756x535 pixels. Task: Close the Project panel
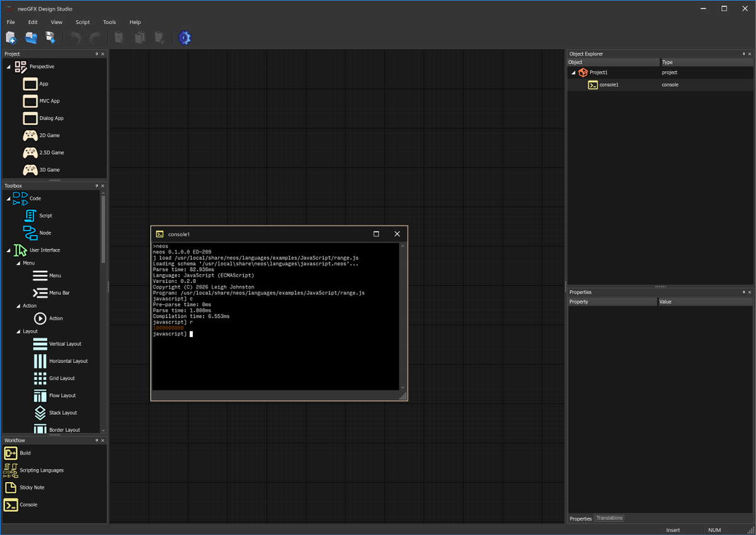(x=103, y=54)
